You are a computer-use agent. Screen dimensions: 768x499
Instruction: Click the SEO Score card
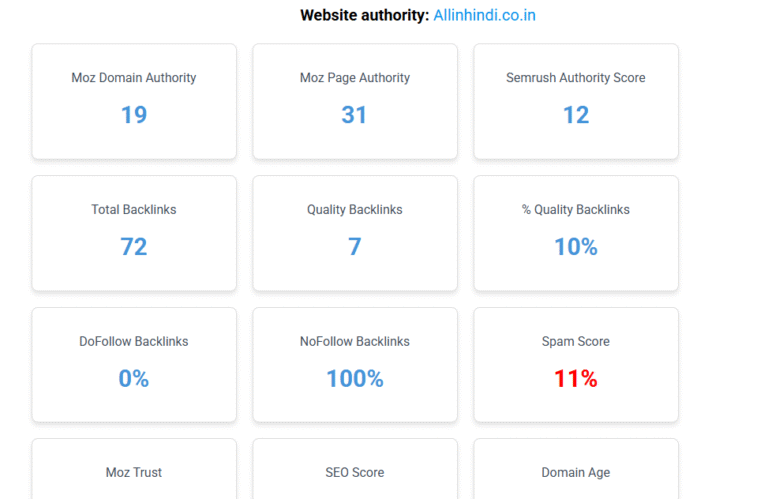[x=355, y=469]
